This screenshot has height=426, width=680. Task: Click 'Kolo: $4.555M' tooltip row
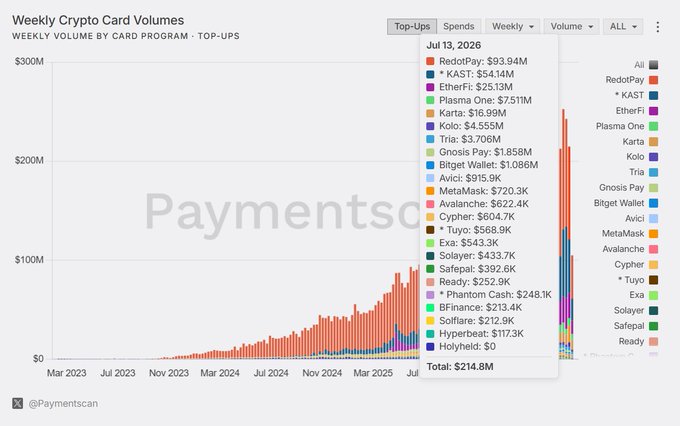465,126
